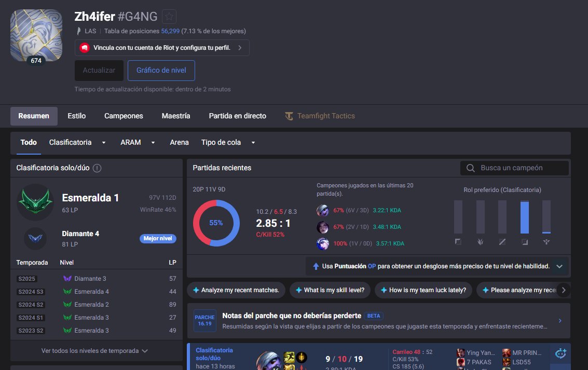Click the info icon beside Clasificatoria solo/dúo
The image size is (588, 370).
pos(97,168)
